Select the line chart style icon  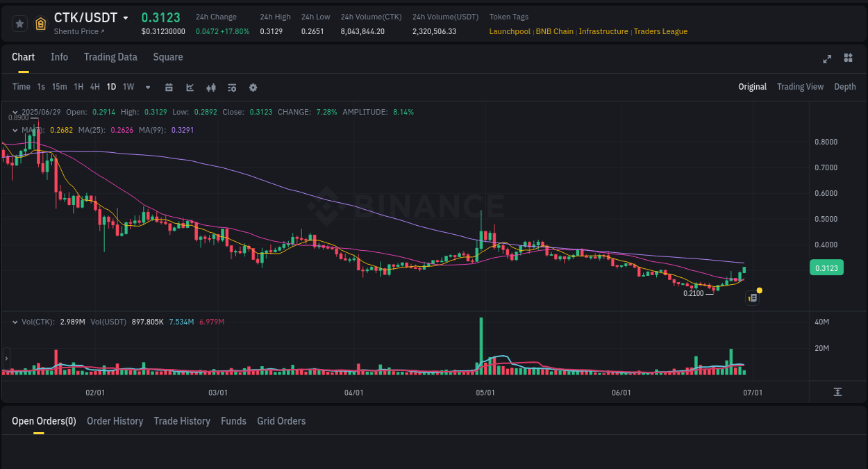pos(188,87)
